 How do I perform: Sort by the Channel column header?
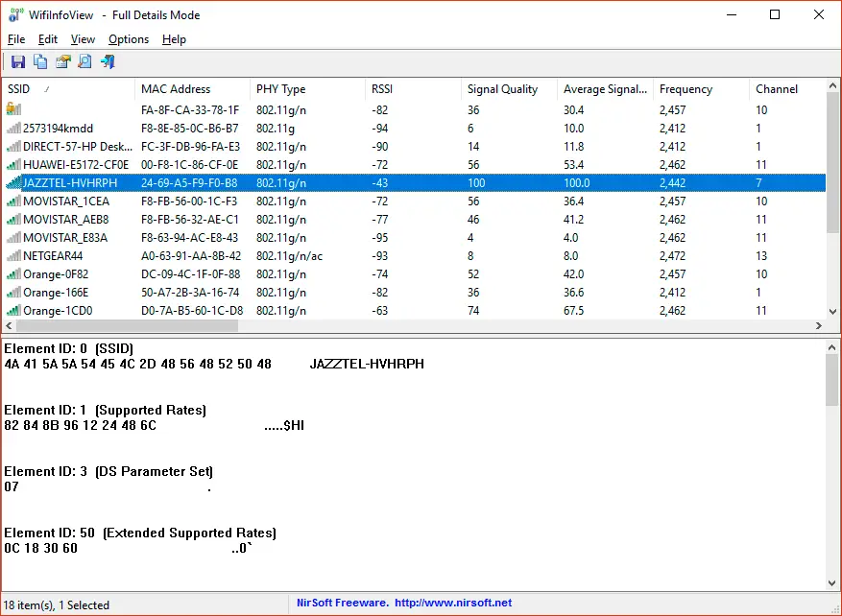coord(787,89)
